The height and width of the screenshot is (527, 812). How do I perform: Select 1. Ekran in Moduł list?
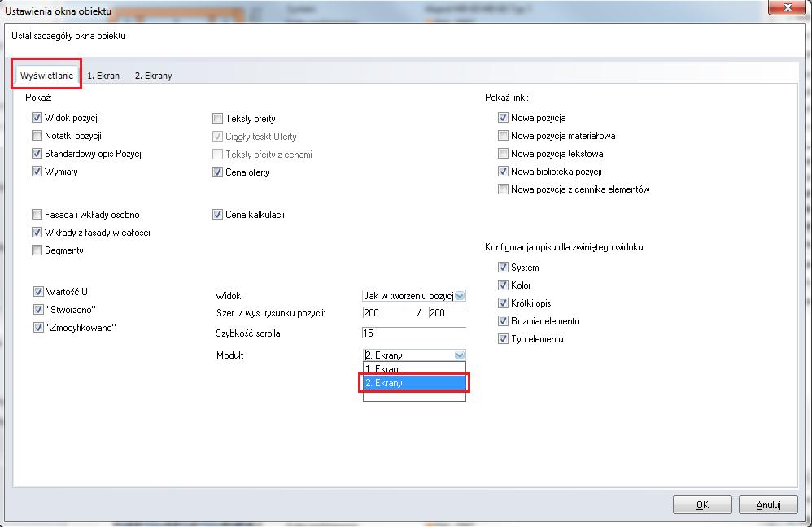coord(414,368)
